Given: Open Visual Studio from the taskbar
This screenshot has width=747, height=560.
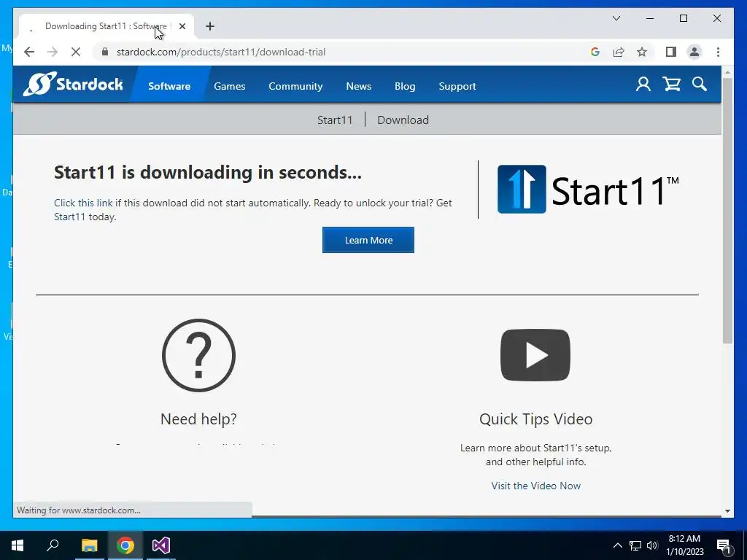Looking at the screenshot, I should click(161, 545).
